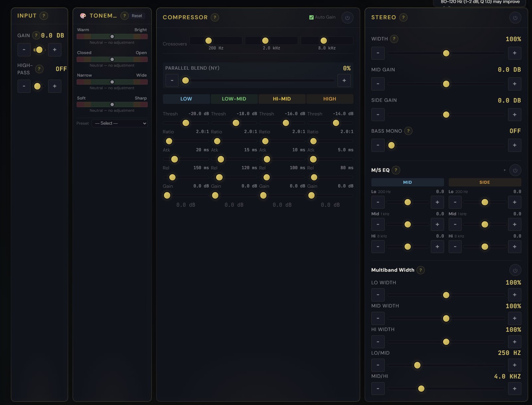This screenshot has width=532, height=405.
Task: Toggle Multiband Width power button
Action: pos(515,270)
